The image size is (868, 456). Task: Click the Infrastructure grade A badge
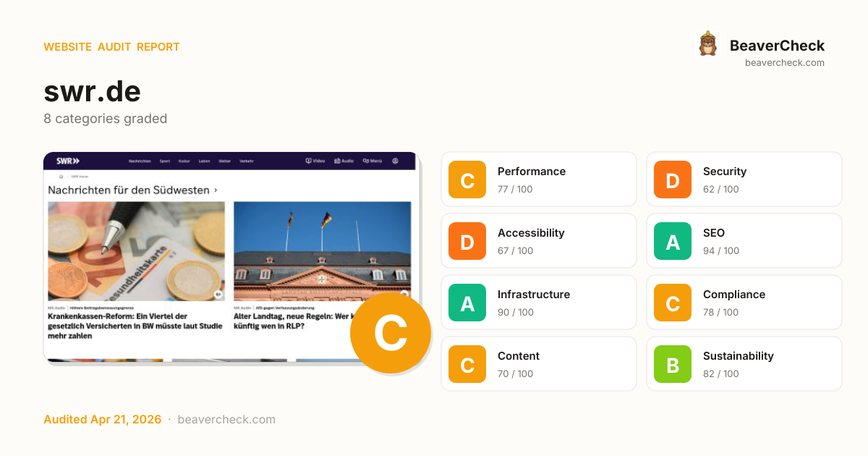pos(467,303)
